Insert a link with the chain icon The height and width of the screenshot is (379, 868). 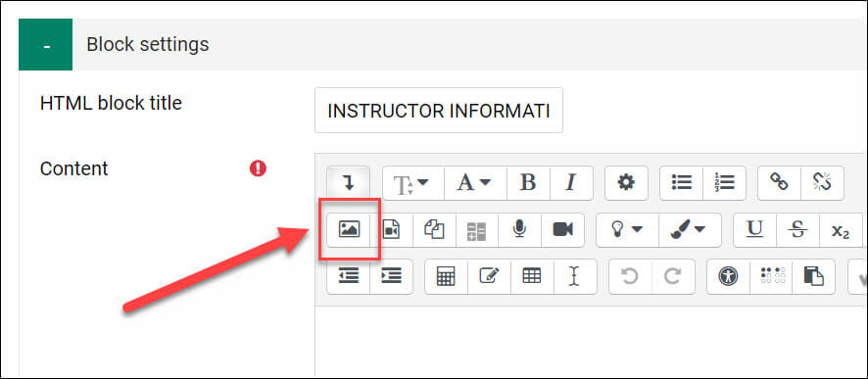click(780, 182)
